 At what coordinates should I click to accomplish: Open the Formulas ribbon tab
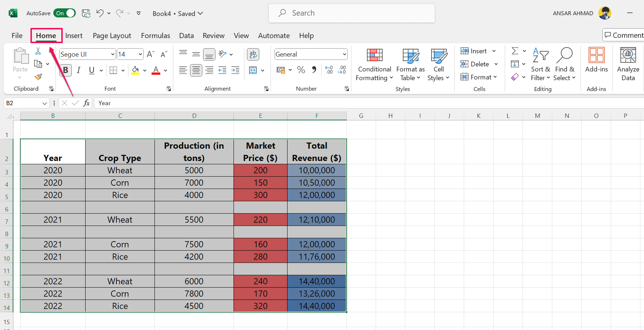point(155,36)
